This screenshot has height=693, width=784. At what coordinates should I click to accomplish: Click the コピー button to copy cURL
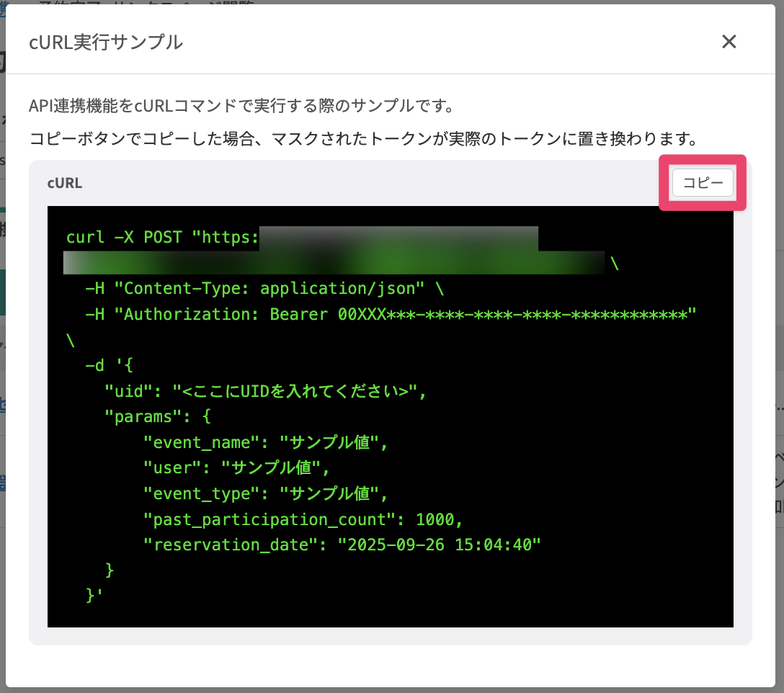pos(703,183)
